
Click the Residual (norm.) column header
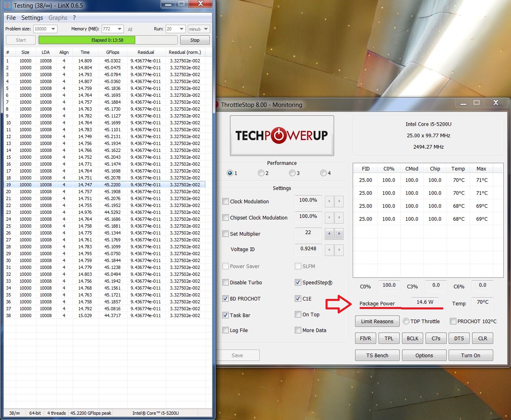[185, 52]
